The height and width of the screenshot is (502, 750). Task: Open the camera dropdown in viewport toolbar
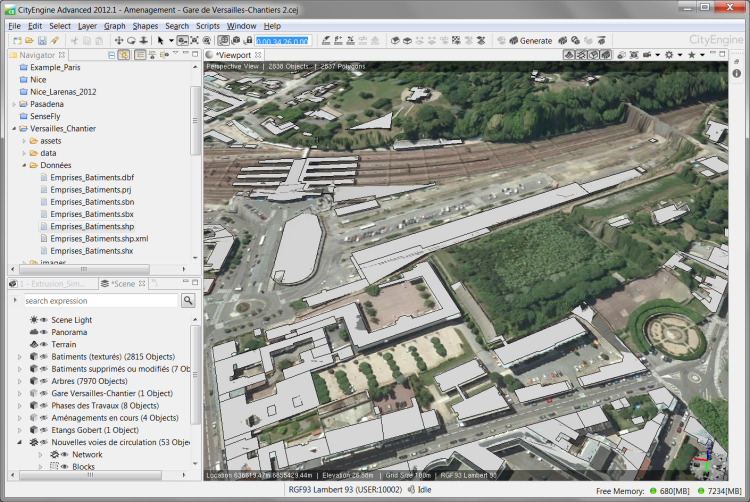657,55
